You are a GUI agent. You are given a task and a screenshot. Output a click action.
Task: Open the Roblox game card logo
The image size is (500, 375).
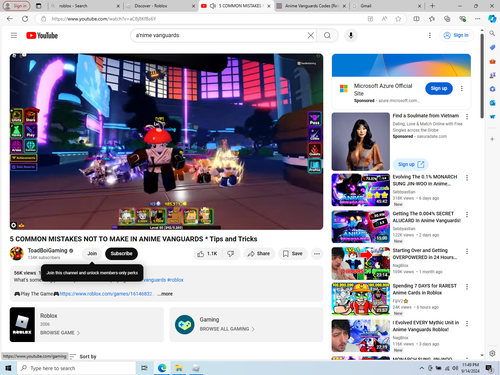click(22, 324)
